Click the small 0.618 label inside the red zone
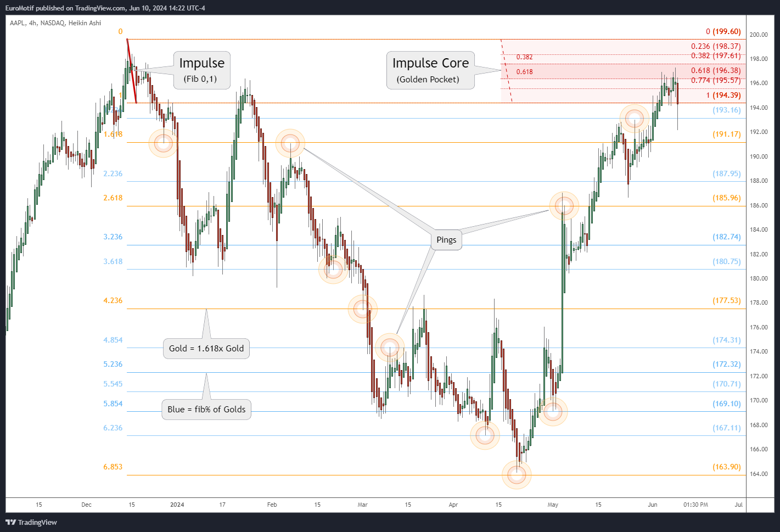The image size is (780, 532). pyautogui.click(x=524, y=72)
